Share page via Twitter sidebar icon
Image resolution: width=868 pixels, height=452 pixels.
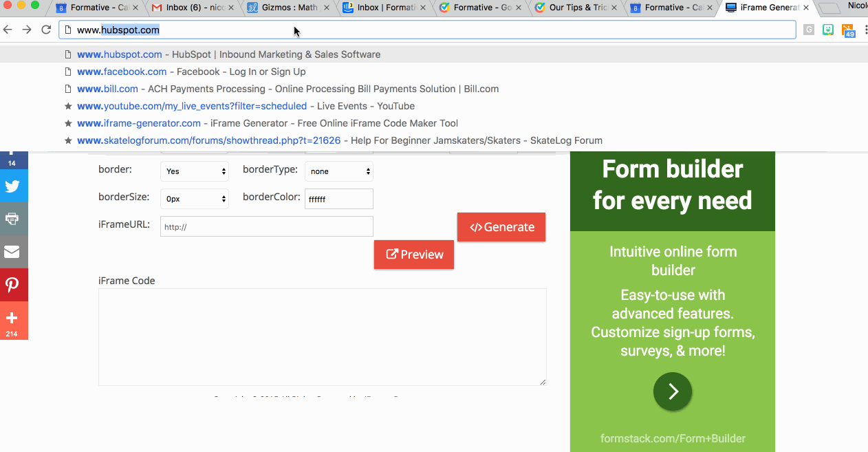click(12, 186)
